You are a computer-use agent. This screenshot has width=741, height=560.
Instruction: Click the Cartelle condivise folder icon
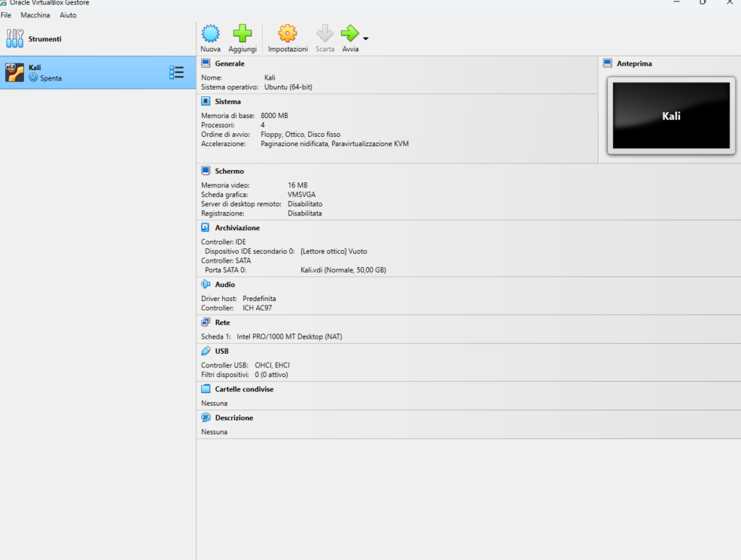206,389
